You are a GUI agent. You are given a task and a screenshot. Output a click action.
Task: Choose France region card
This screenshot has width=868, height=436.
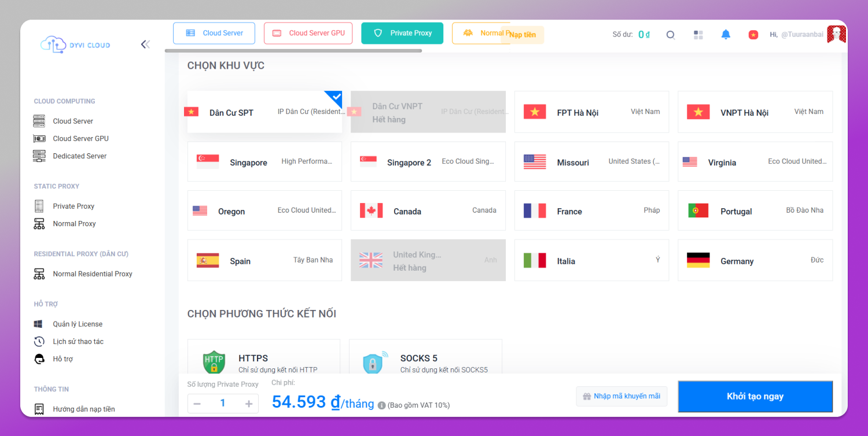[x=591, y=211]
